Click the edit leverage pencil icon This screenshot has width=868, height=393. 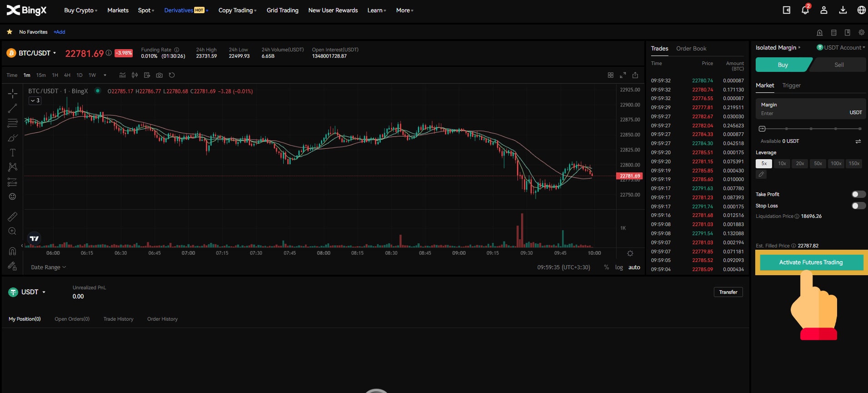[761, 175]
